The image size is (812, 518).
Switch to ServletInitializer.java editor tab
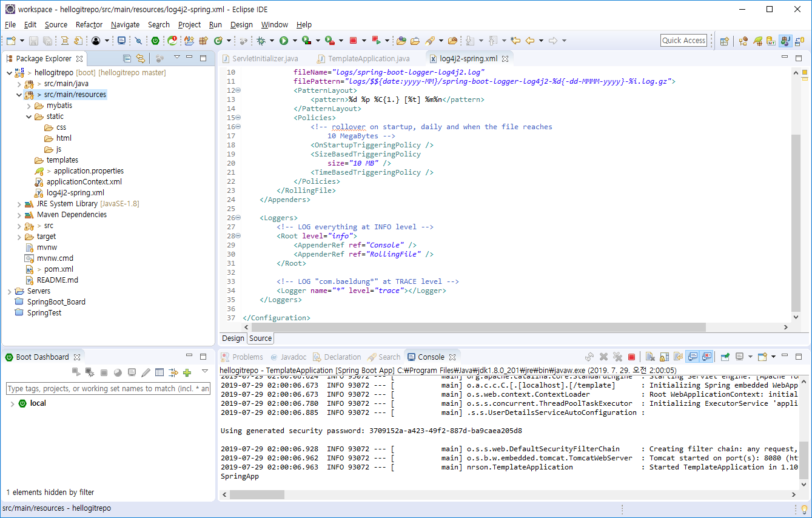click(x=260, y=59)
